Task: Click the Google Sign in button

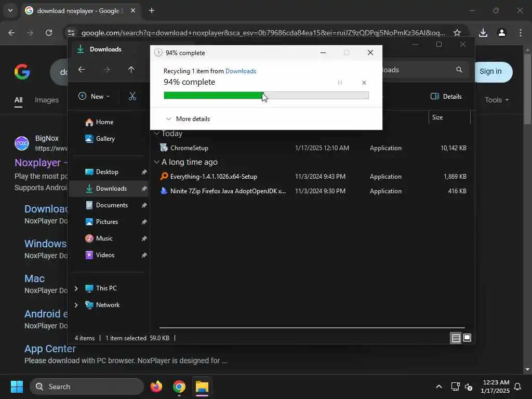Action: [490, 72]
